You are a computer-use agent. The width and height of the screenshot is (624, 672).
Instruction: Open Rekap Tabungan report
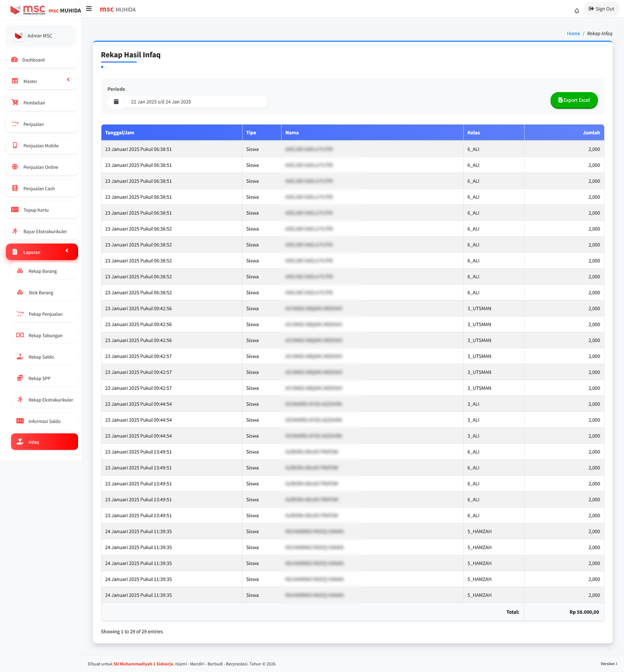point(45,335)
